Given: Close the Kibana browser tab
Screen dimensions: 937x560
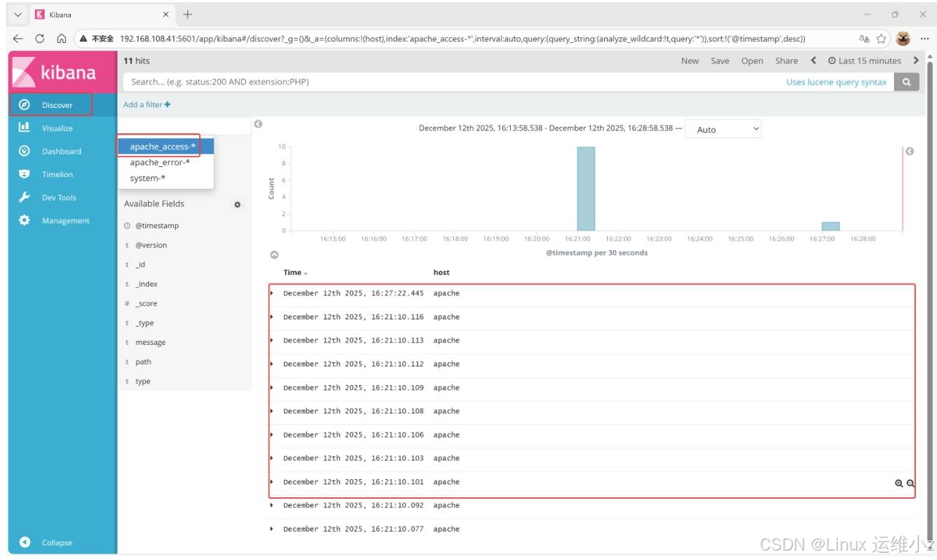Looking at the screenshot, I should click(x=166, y=14).
